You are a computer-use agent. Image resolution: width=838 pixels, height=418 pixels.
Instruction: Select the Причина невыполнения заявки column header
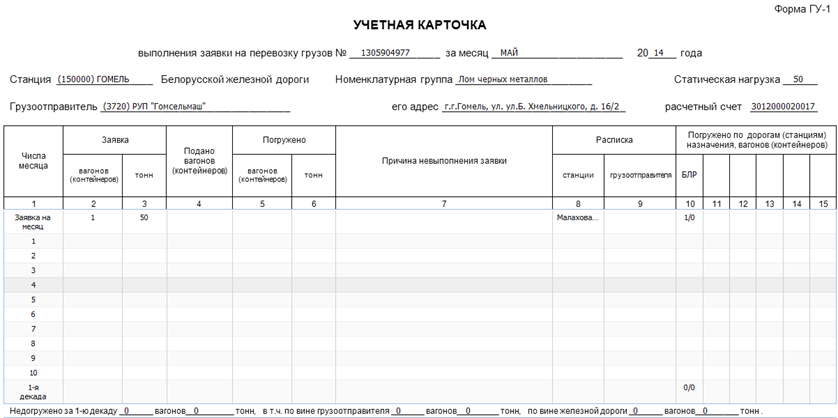pos(444,160)
